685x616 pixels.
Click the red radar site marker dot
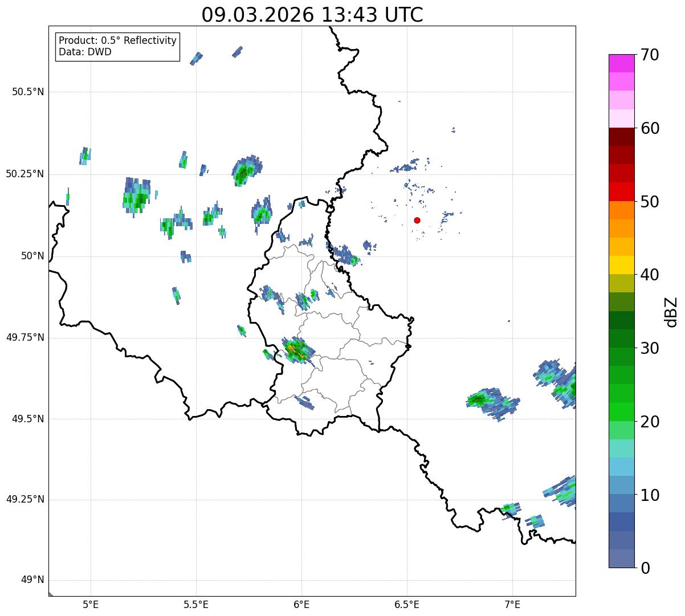tap(417, 220)
